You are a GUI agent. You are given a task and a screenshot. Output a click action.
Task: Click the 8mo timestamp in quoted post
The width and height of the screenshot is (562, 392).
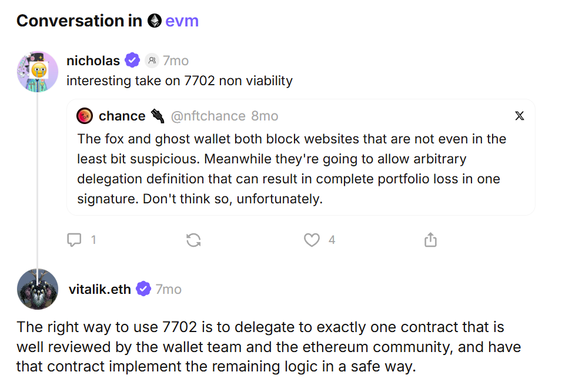coord(265,116)
